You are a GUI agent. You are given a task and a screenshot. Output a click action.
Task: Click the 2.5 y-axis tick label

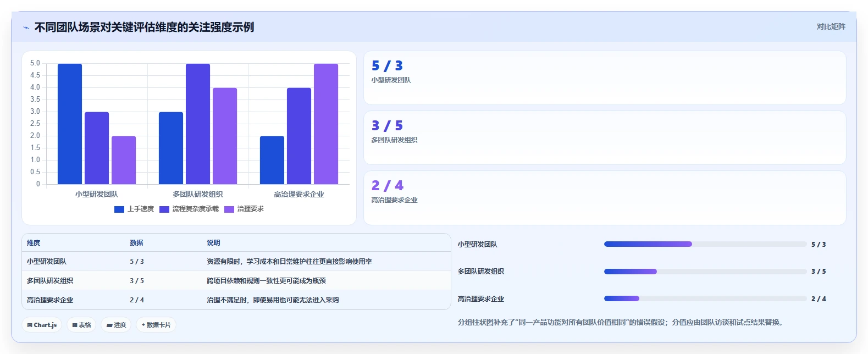pyautogui.click(x=35, y=124)
